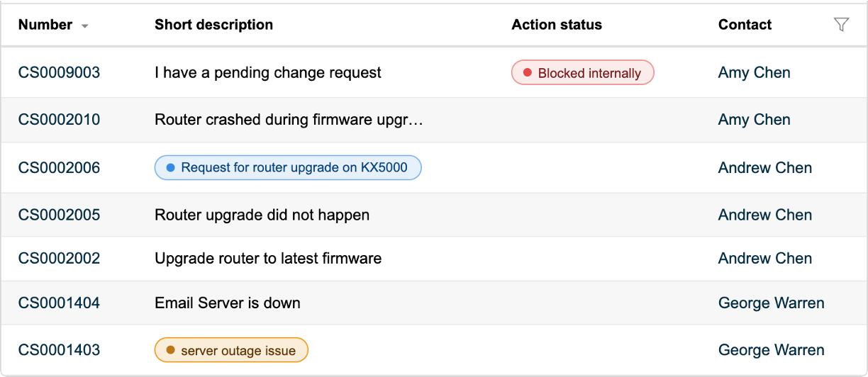This screenshot has width=868, height=377.
Task: Open case CS0001404
Action: click(x=59, y=303)
